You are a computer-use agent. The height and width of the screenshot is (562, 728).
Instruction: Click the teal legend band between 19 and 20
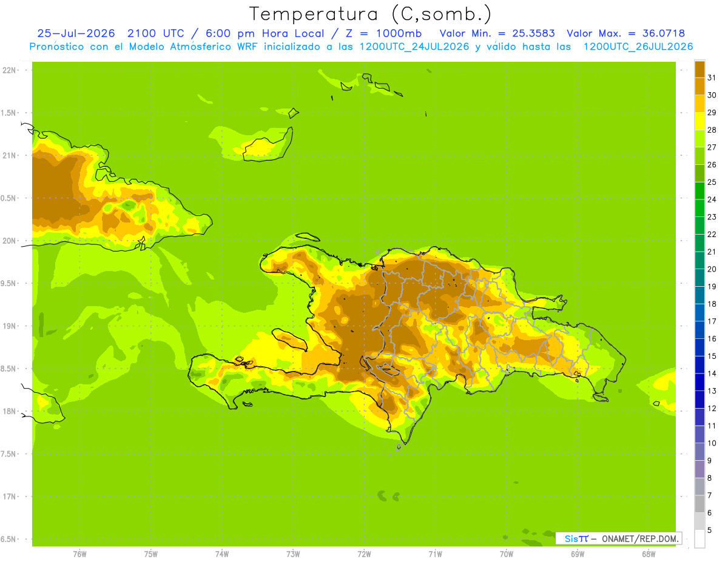click(x=699, y=278)
